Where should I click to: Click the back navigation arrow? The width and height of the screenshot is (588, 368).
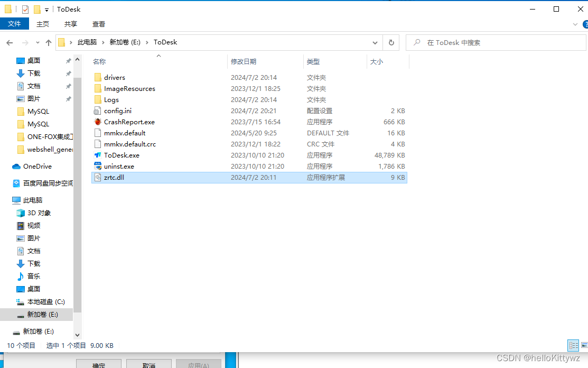[10, 43]
